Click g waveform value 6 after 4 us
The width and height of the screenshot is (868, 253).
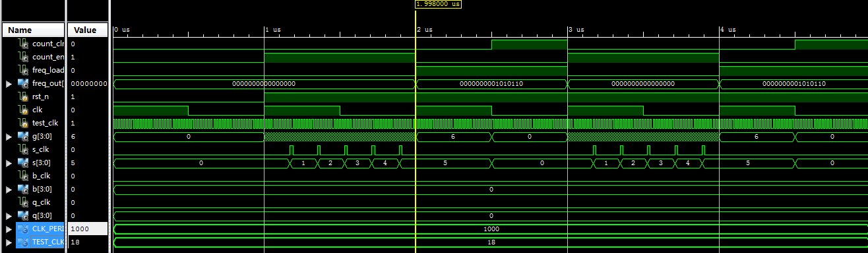[756, 137]
